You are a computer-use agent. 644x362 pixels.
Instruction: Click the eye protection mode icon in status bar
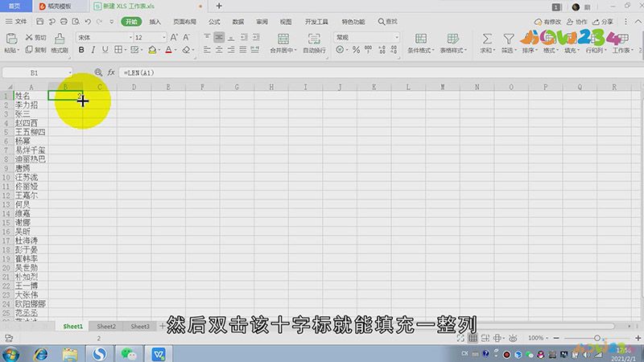pyautogui.click(x=513, y=338)
